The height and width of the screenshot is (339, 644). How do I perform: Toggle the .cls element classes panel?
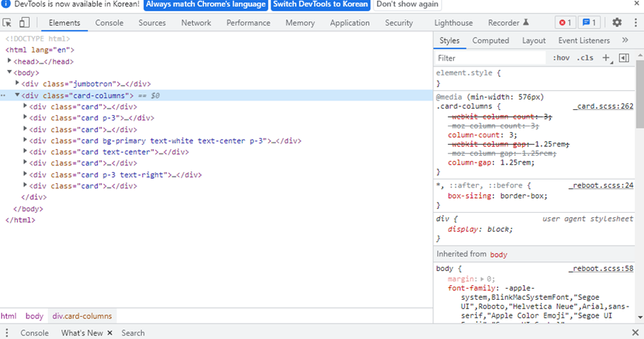(585, 58)
